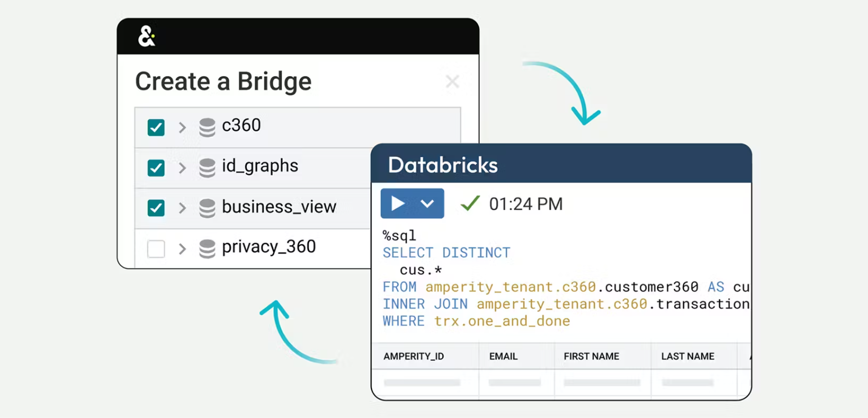
Task: Click the privacy_360 database icon
Action: pyautogui.click(x=207, y=248)
